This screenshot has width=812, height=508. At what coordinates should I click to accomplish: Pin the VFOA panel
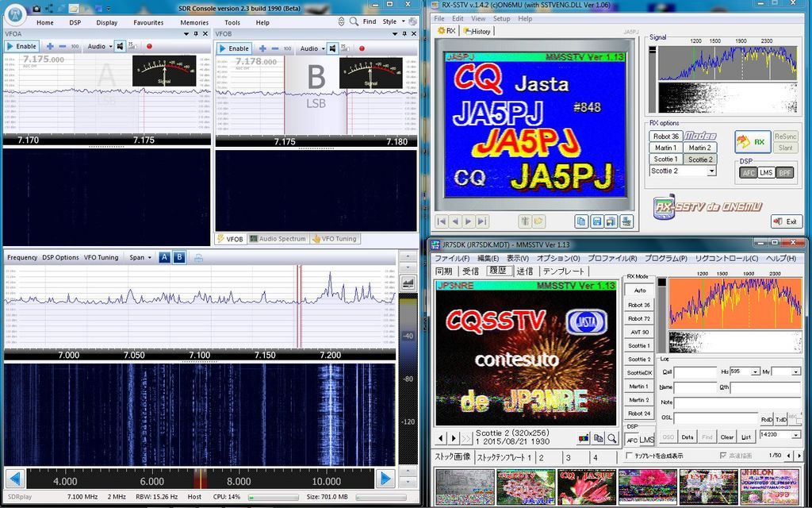tap(196, 33)
